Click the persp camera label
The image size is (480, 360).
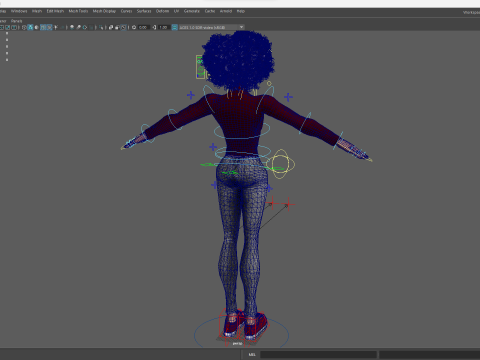237,343
